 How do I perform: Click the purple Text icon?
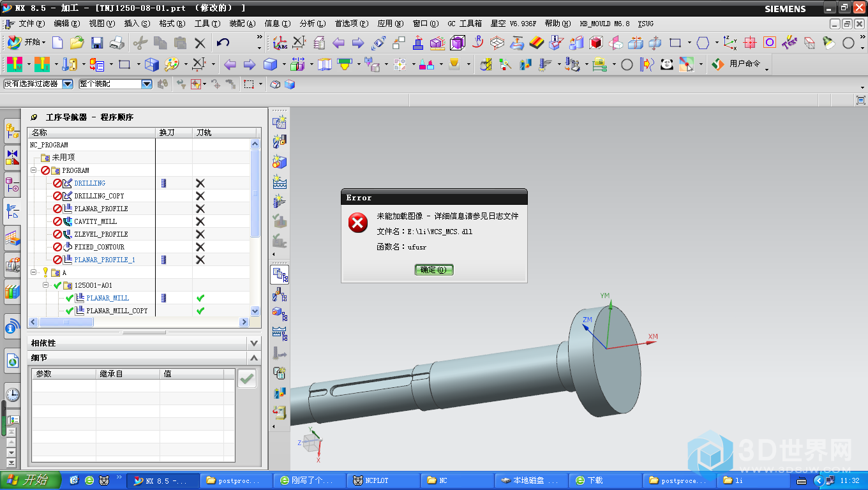point(789,43)
